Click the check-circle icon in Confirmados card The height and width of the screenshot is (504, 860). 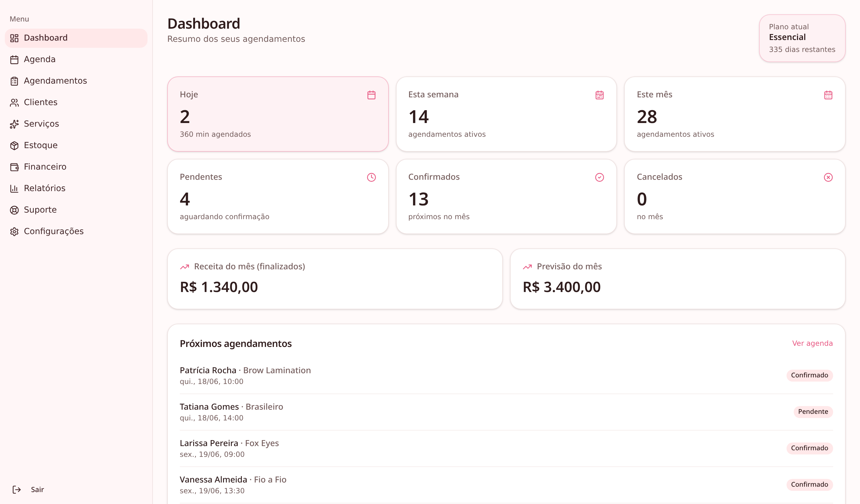[600, 177]
